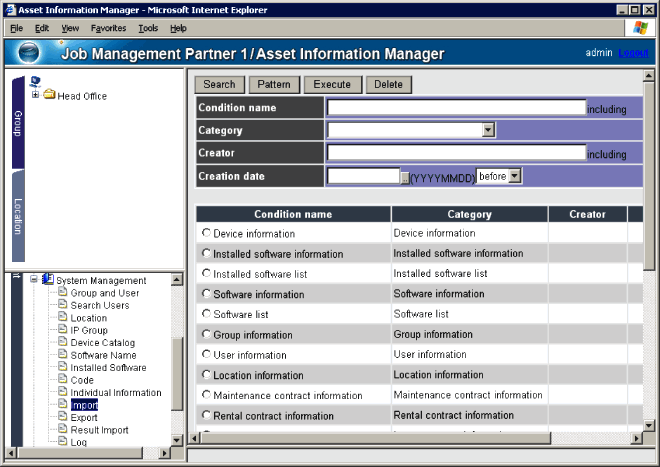Image resolution: width=660 pixels, height=467 pixels.
Task: Choose the Location information radio button
Action: (x=207, y=375)
